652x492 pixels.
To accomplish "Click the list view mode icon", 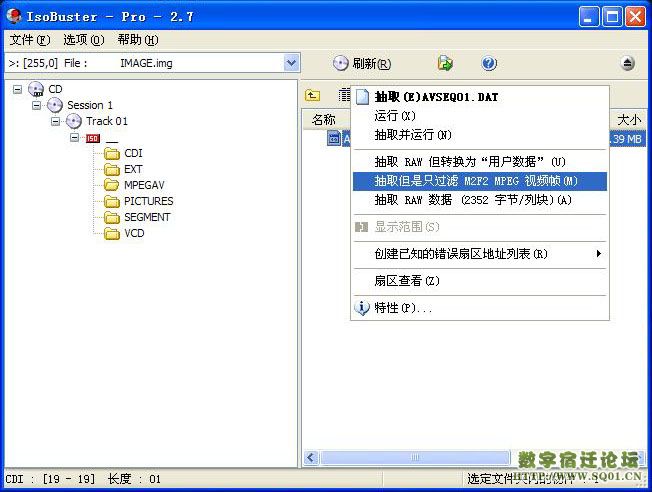I will click(x=344, y=95).
